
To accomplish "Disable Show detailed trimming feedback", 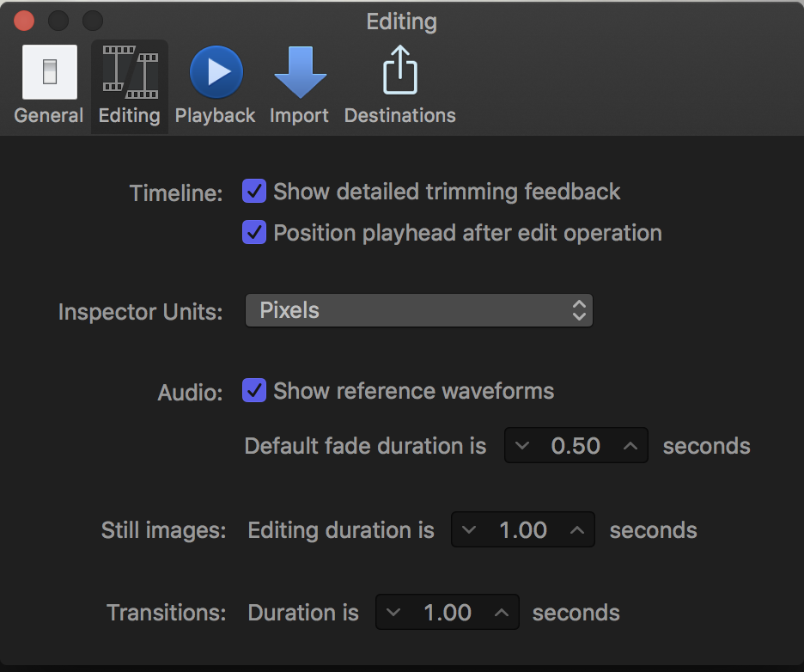I will tap(254, 191).
